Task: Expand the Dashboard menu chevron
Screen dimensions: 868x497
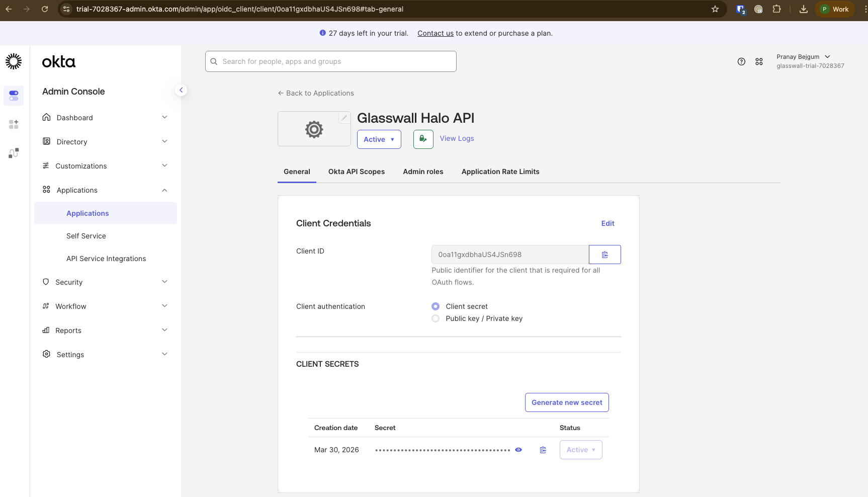Action: pos(164,117)
